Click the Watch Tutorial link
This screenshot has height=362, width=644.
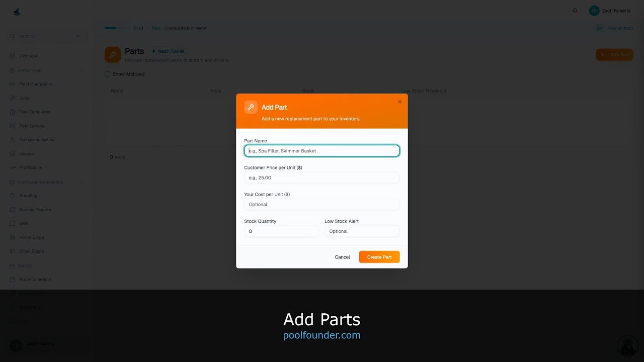click(169, 51)
